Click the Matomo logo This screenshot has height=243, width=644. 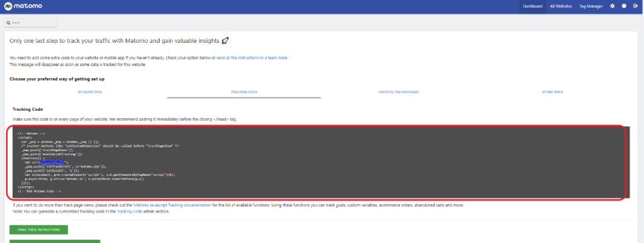pos(23,6)
